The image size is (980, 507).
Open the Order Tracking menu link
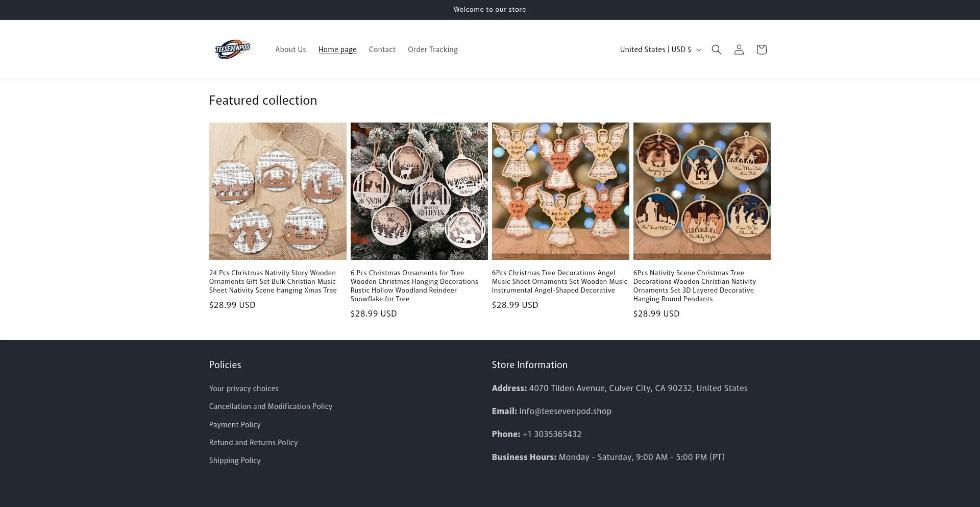[x=433, y=50]
